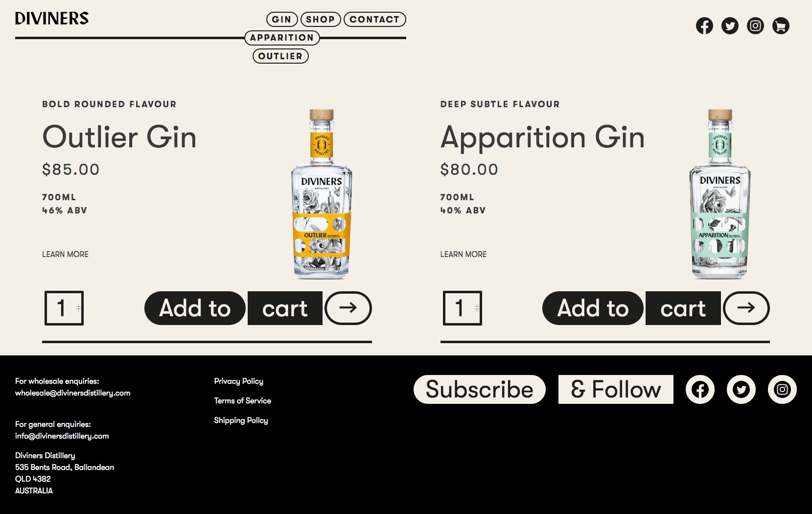Click the footer Facebook icon
Screen dimensions: 812x514
700,390
